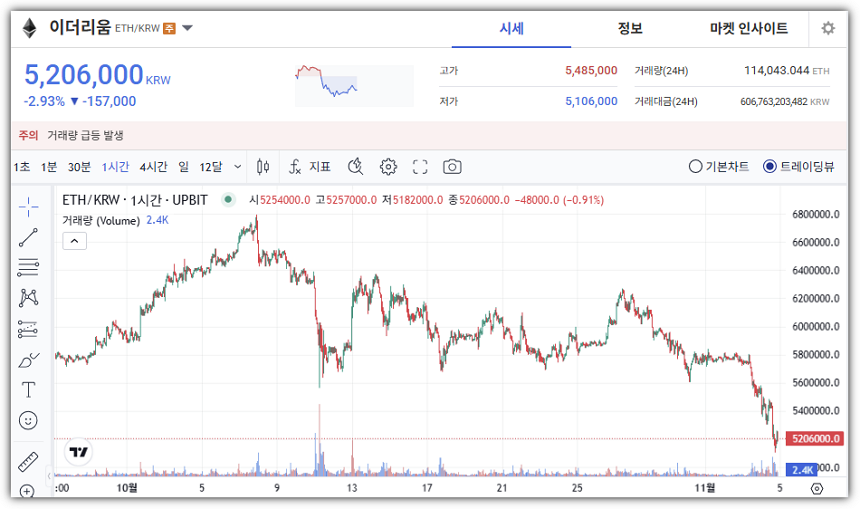Select the 1시간 timeframe
Image resolution: width=860 pixels, height=509 pixels.
tap(115, 167)
